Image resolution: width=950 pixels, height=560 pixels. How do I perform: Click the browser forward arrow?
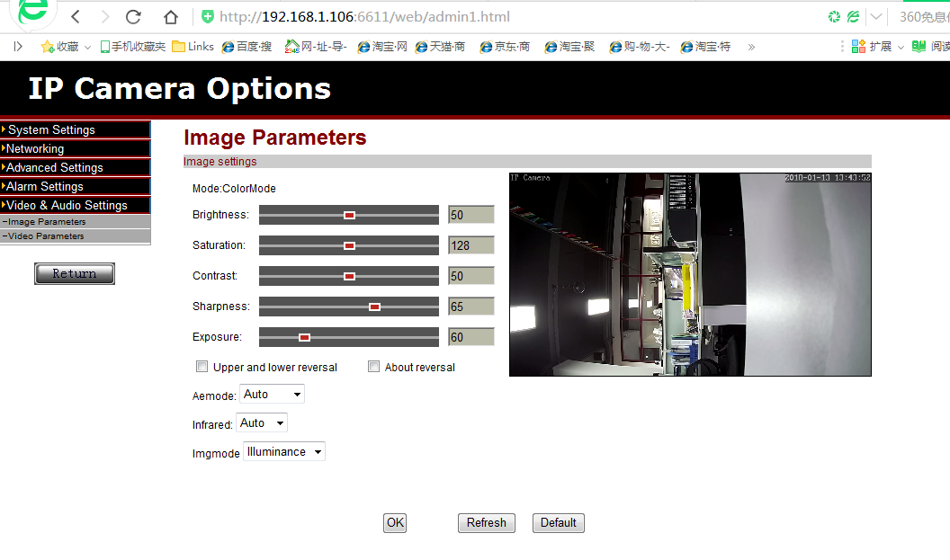pyautogui.click(x=105, y=17)
